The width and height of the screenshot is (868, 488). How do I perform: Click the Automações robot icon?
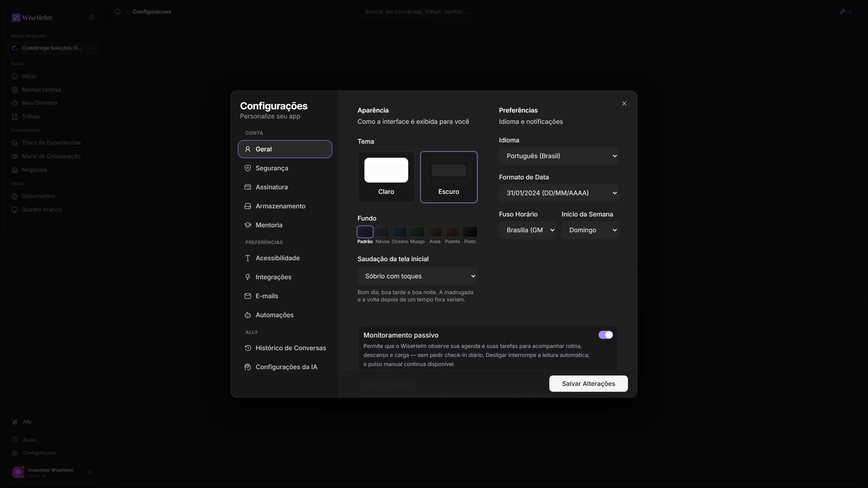248,315
